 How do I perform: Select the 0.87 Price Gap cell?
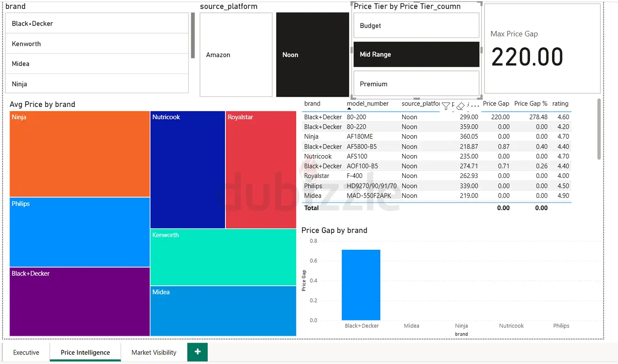(504, 147)
